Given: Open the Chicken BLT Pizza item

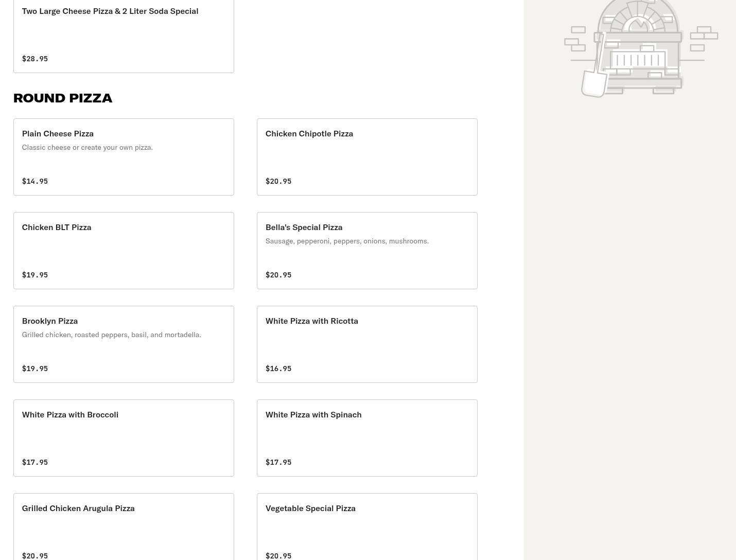Looking at the screenshot, I should [x=124, y=251].
